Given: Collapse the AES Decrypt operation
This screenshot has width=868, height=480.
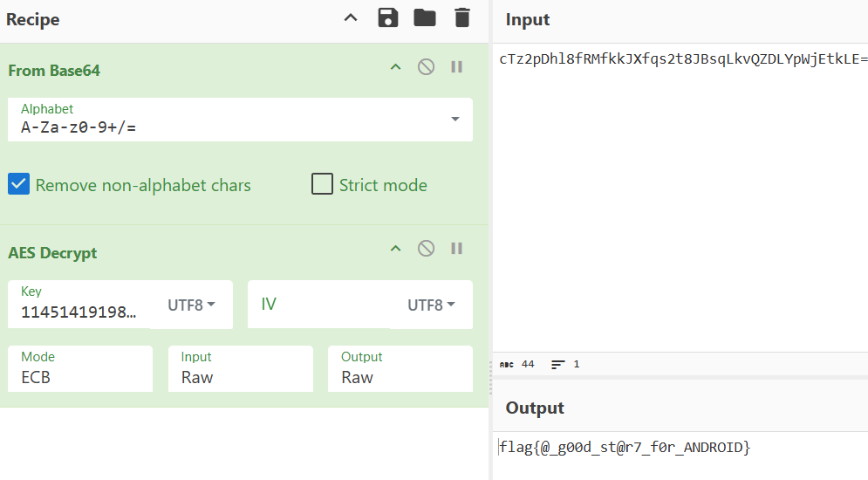Looking at the screenshot, I should [x=395, y=249].
